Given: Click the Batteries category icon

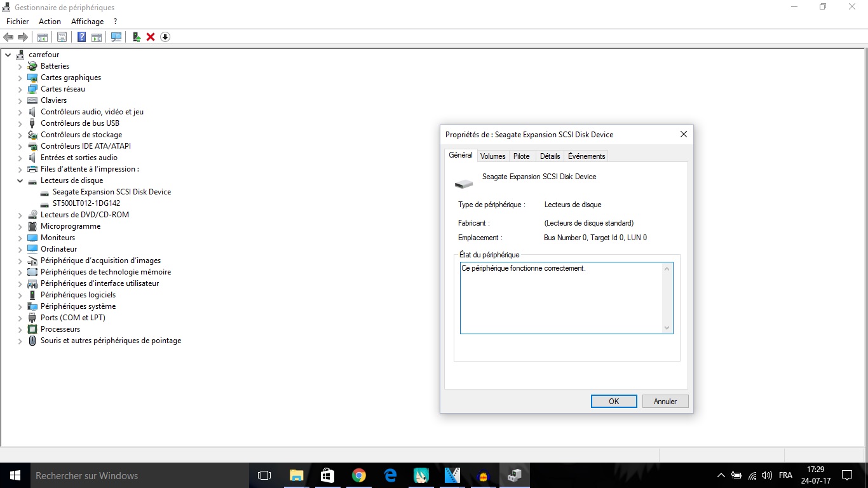Looking at the screenshot, I should tap(32, 66).
